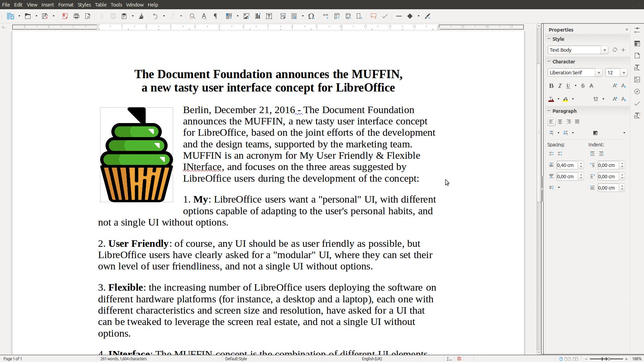Open the Liberation Serif font dropdown
644x362 pixels.
(x=599, y=73)
